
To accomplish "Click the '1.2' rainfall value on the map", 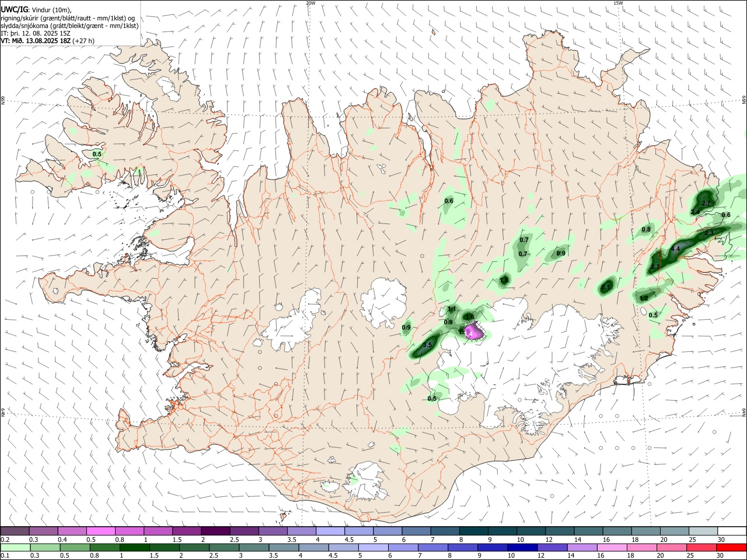I will (x=644, y=298).
